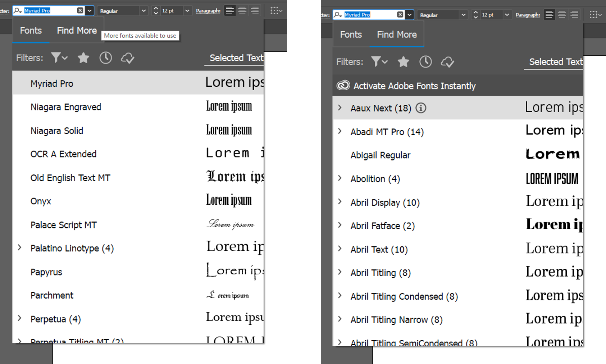Open the font family dropdown arrow in right screenshot
The image size is (606, 364).
[x=410, y=14]
